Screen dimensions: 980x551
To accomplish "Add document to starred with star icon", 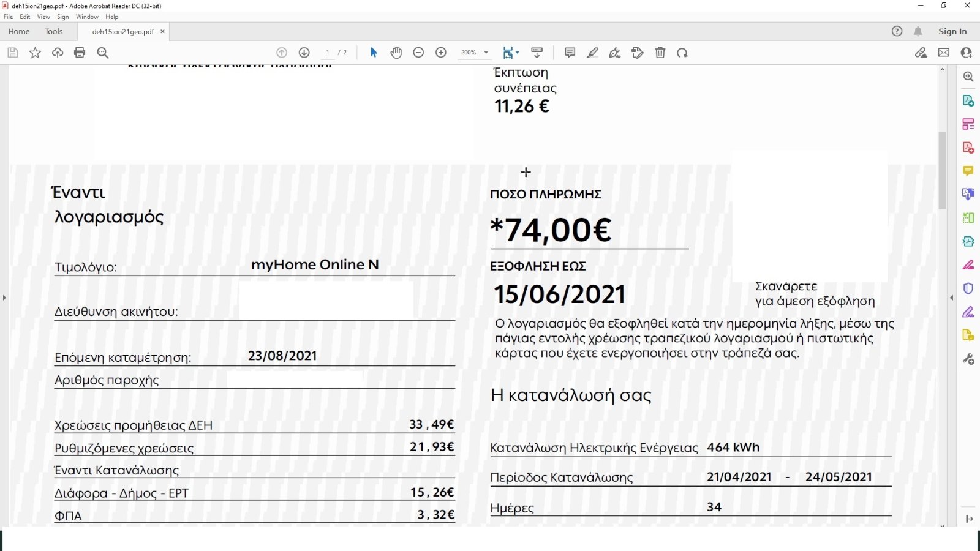I will 35,53.
